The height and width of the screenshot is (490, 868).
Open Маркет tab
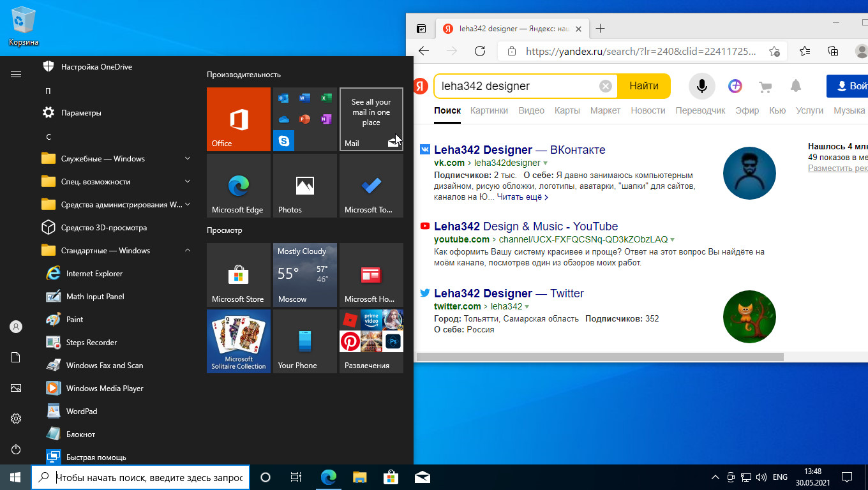[x=605, y=110]
